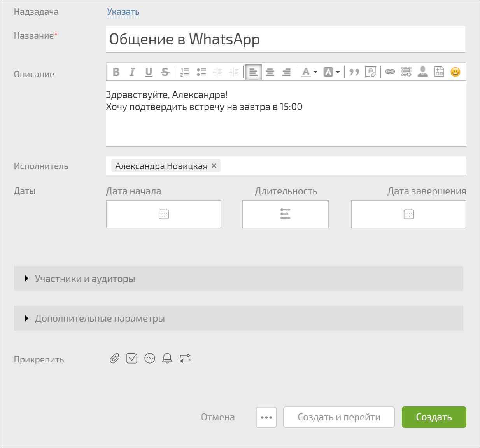Insert a numbered list
Image resolution: width=480 pixels, height=448 pixels.
pyautogui.click(x=185, y=72)
